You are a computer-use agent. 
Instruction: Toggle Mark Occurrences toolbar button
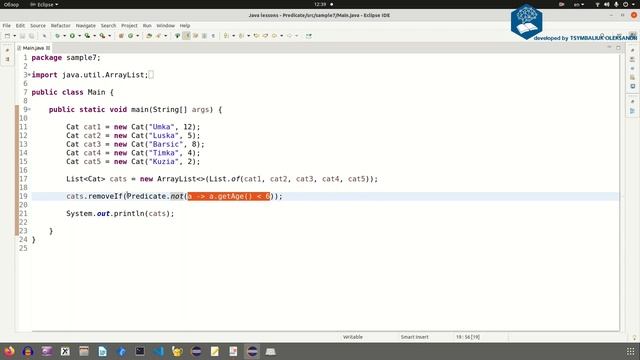pos(187,36)
